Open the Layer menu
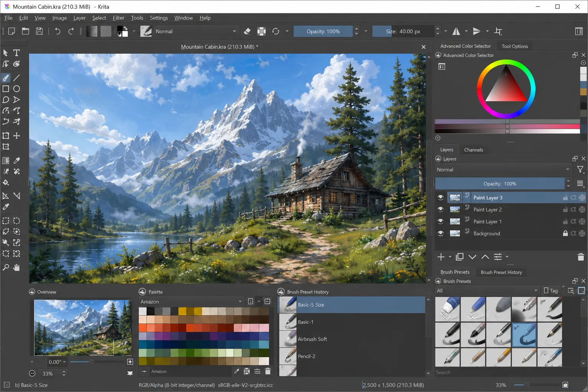The image size is (588, 392). (x=79, y=18)
